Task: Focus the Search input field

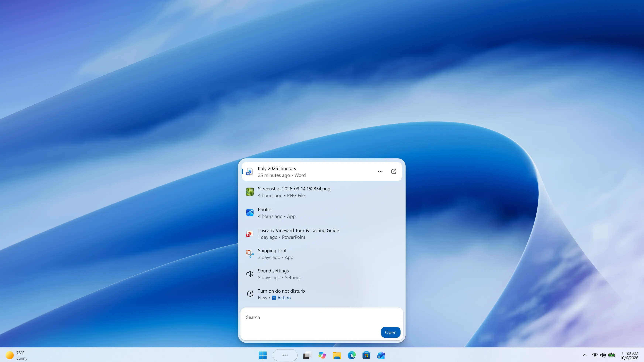Action: coord(322,317)
